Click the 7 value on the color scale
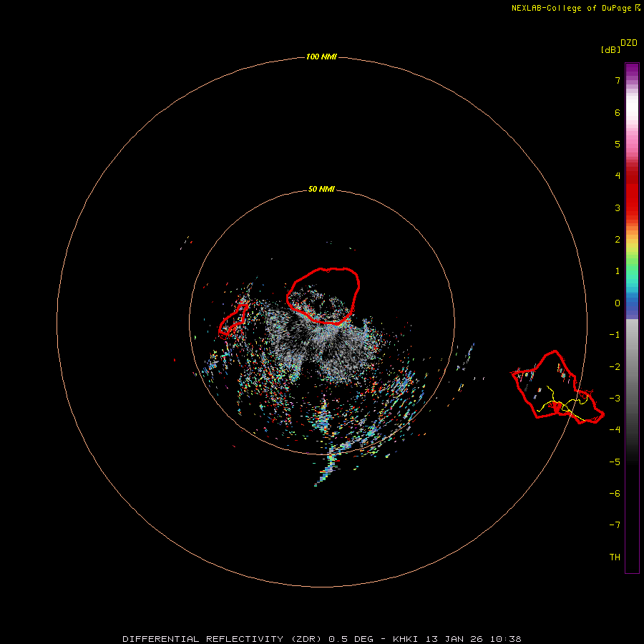Screen dimensions: 644x644 (618, 80)
